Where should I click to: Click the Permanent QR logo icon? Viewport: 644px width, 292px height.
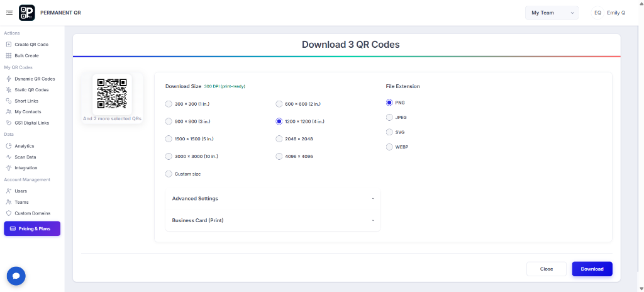pyautogui.click(x=27, y=13)
